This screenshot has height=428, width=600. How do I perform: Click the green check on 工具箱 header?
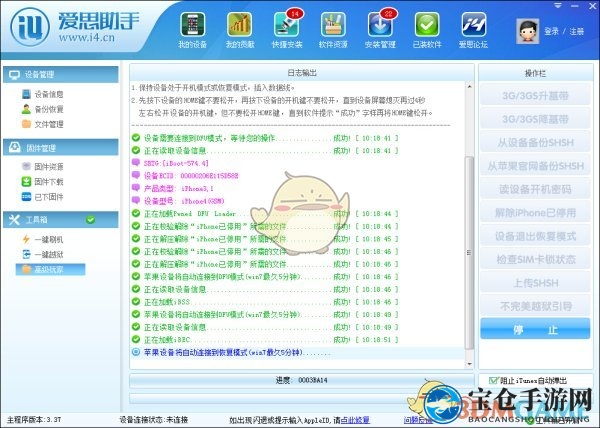coord(91,220)
